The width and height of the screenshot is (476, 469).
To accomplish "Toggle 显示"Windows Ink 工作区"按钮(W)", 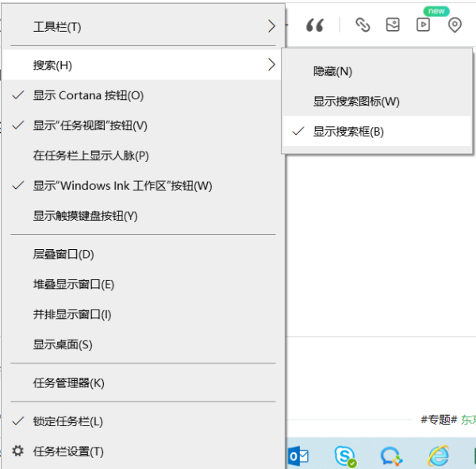I will [x=141, y=186].
